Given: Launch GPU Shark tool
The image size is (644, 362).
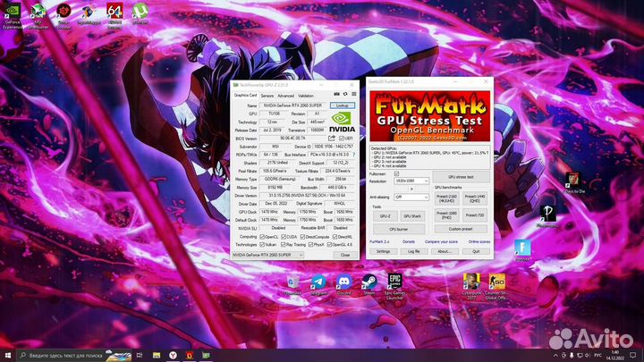Looking at the screenshot, I should 412,216.
